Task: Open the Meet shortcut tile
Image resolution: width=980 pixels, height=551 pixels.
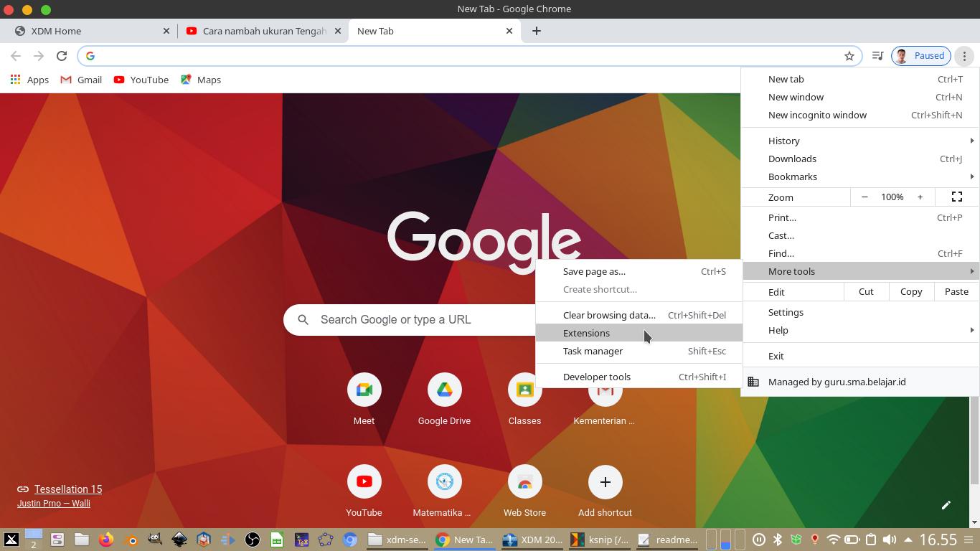Action: (364, 400)
